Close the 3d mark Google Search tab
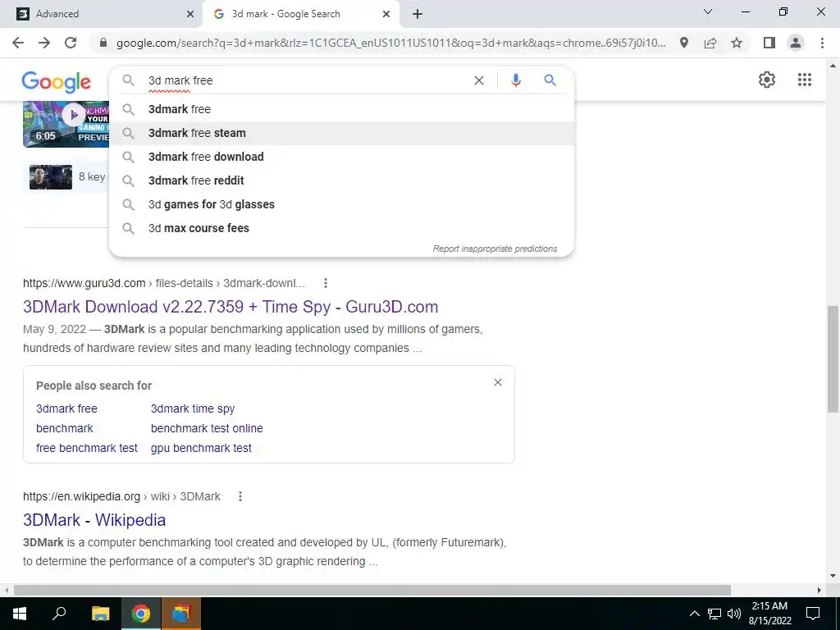This screenshot has width=840, height=630. click(386, 14)
